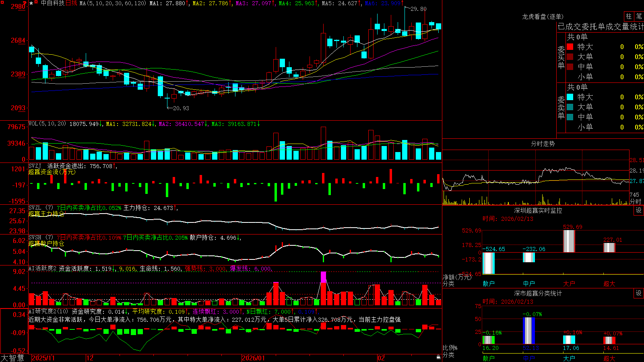The width and height of the screenshot is (644, 362).
Task: Click the teal 中单 sell-order swatch
Action: [570, 117]
